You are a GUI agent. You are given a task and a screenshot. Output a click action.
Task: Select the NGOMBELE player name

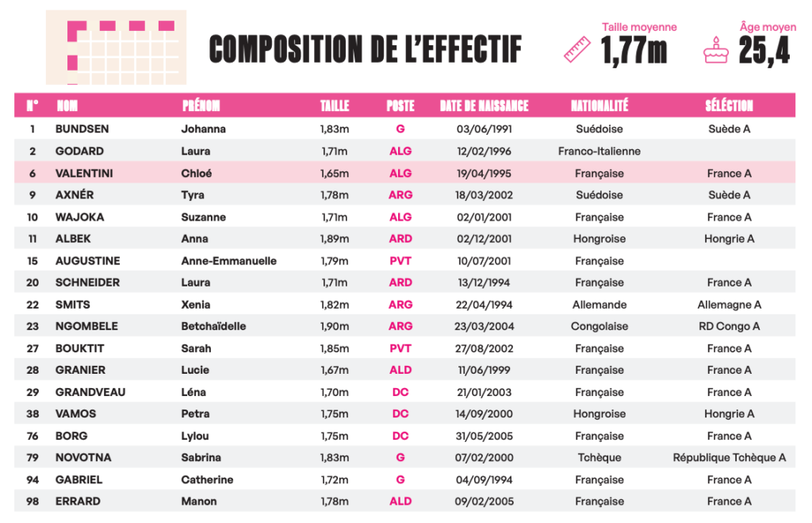86,326
